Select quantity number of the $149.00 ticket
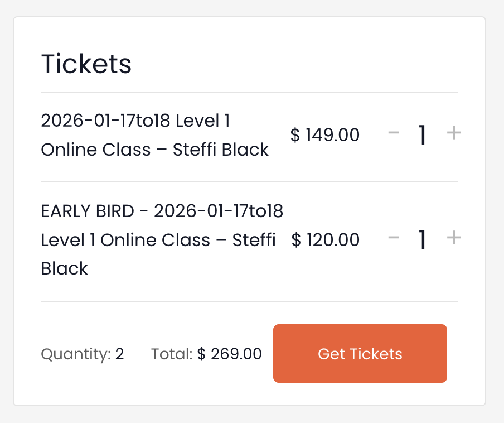The image size is (504, 423). click(423, 134)
